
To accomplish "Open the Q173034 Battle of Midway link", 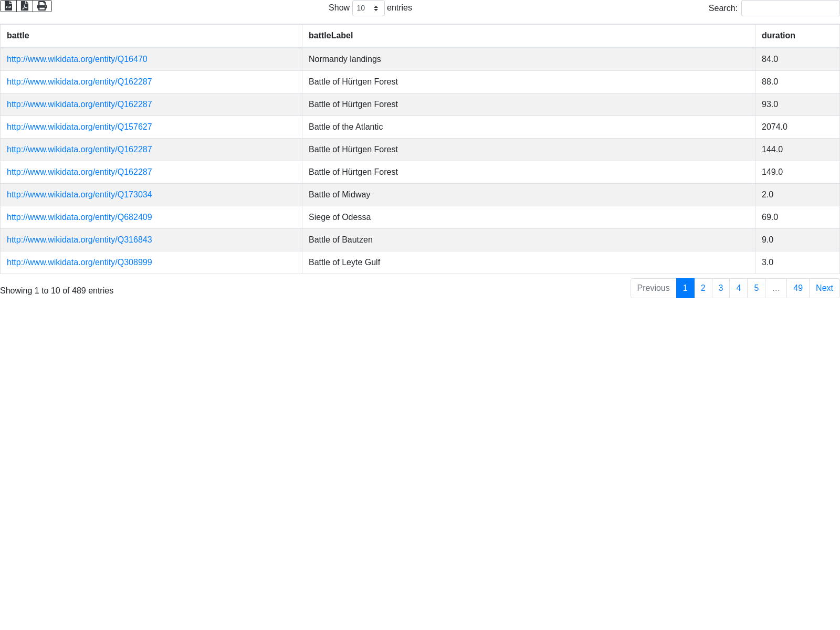I will click(79, 195).
